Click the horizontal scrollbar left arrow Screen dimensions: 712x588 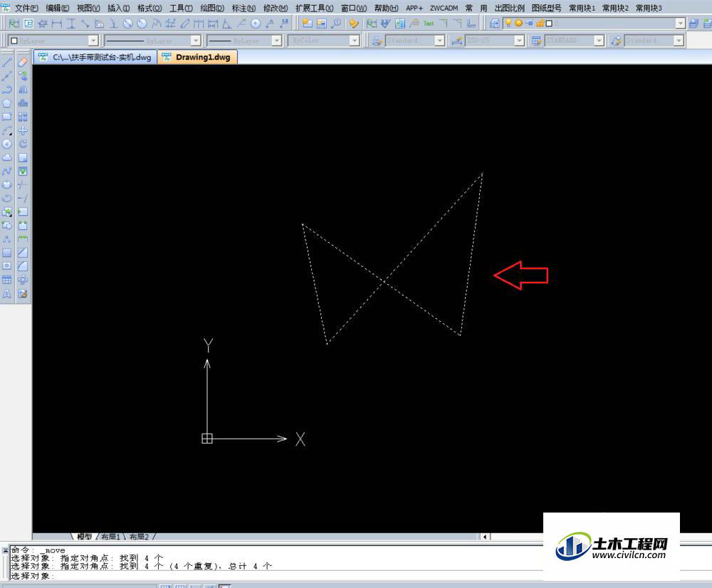485,537
